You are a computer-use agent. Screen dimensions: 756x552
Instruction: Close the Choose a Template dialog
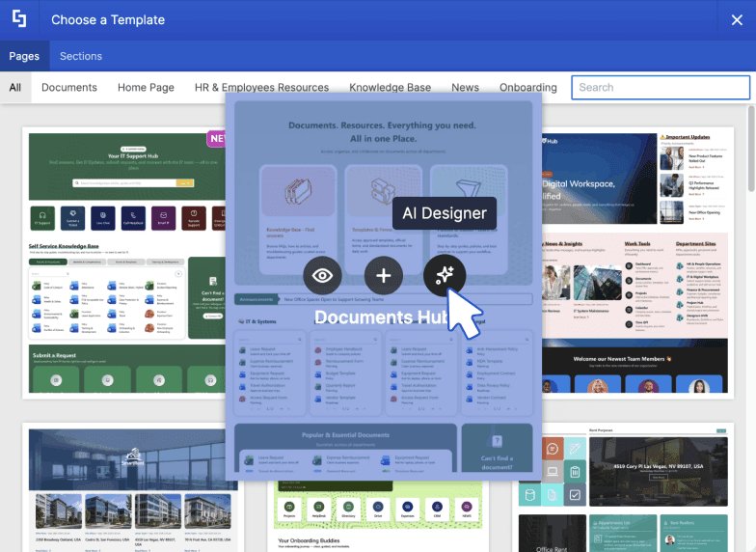click(x=737, y=19)
